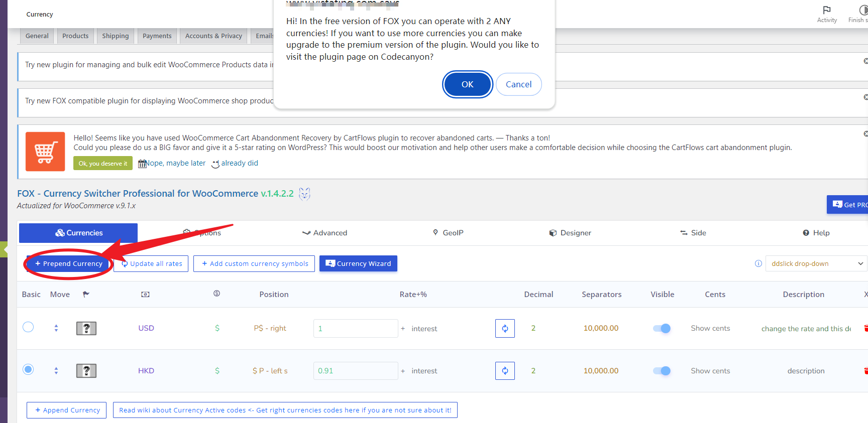Open the Currencies tab
This screenshot has height=423, width=868.
(x=78, y=233)
